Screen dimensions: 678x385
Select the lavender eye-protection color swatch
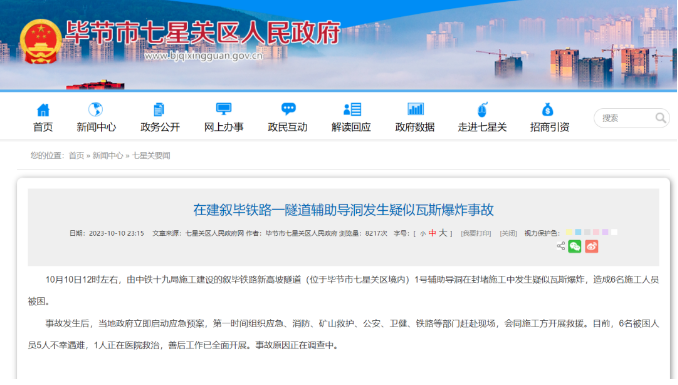[x=605, y=232]
